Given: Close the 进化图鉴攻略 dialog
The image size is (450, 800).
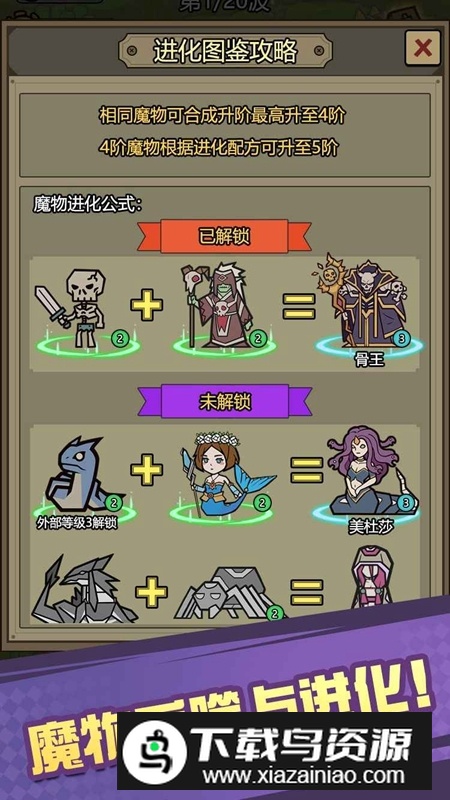Looking at the screenshot, I should tap(422, 48).
